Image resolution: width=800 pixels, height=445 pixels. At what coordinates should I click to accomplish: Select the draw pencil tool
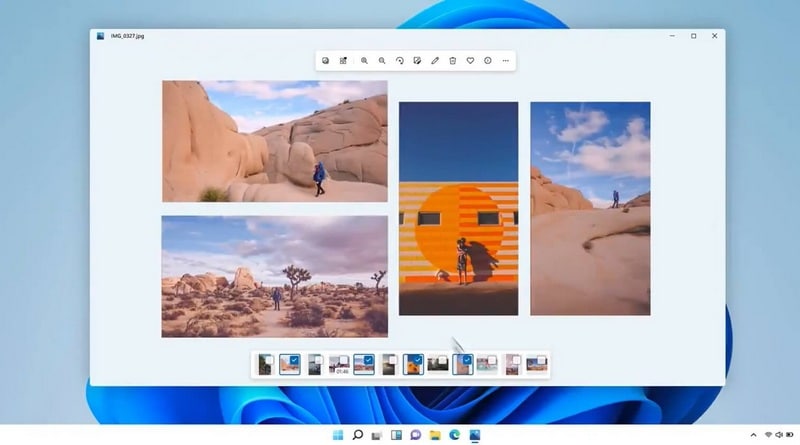click(x=435, y=61)
